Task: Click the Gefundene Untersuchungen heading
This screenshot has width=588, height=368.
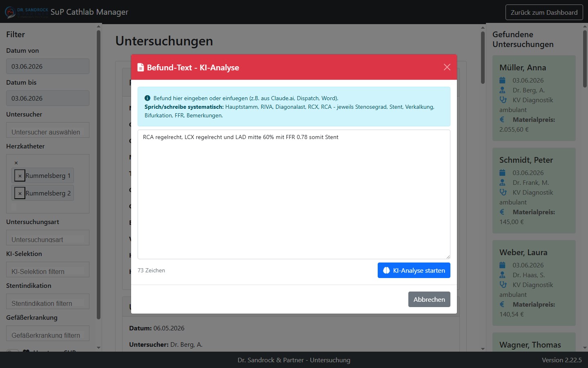Action: [x=523, y=39]
